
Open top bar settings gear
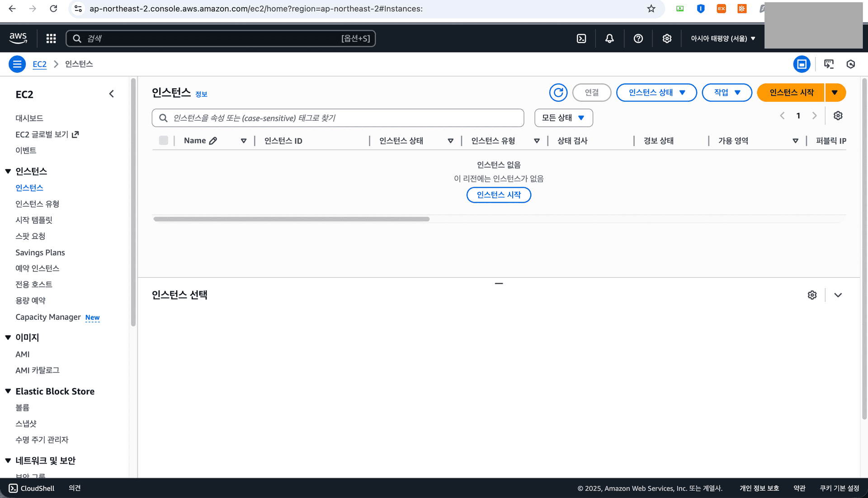point(667,38)
